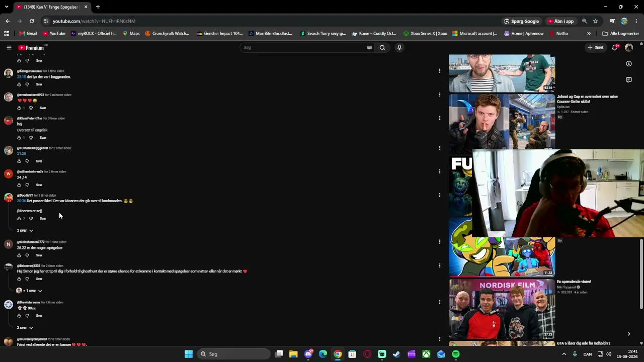Open the chat panel icon on right edge

629,80
